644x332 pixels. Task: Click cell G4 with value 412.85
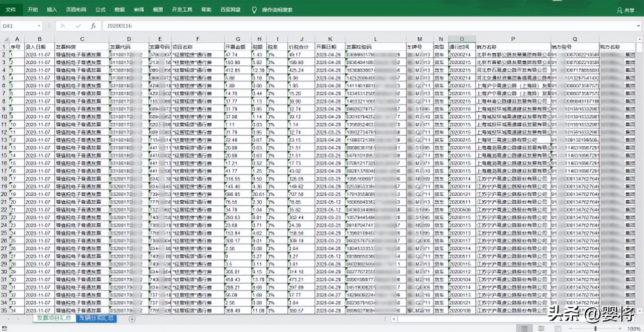point(238,70)
